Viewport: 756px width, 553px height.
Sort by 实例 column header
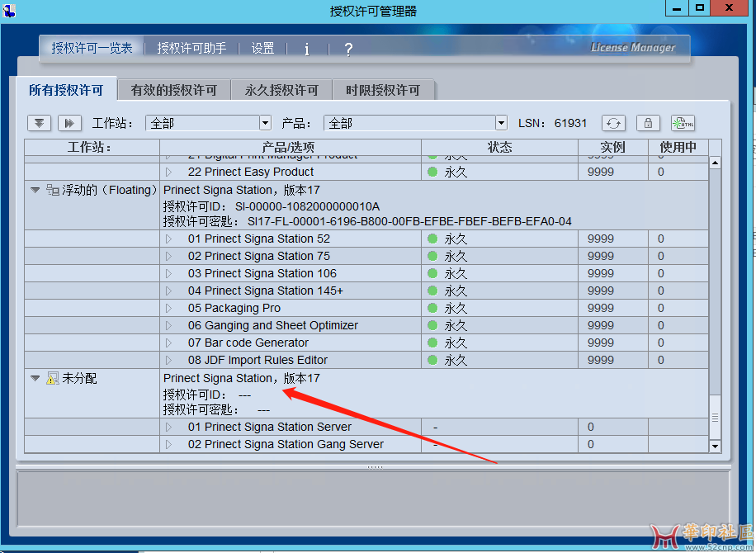(x=612, y=147)
